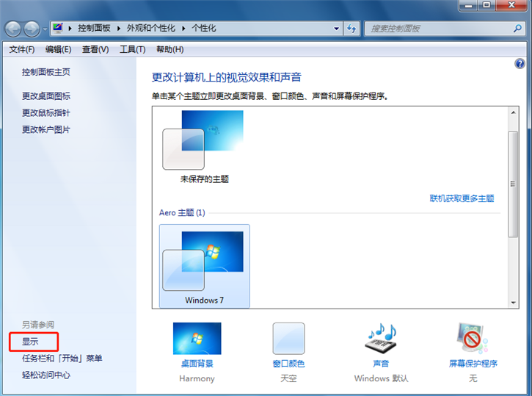Click the blue help question mark icon
532x396 pixels.
tap(520, 64)
